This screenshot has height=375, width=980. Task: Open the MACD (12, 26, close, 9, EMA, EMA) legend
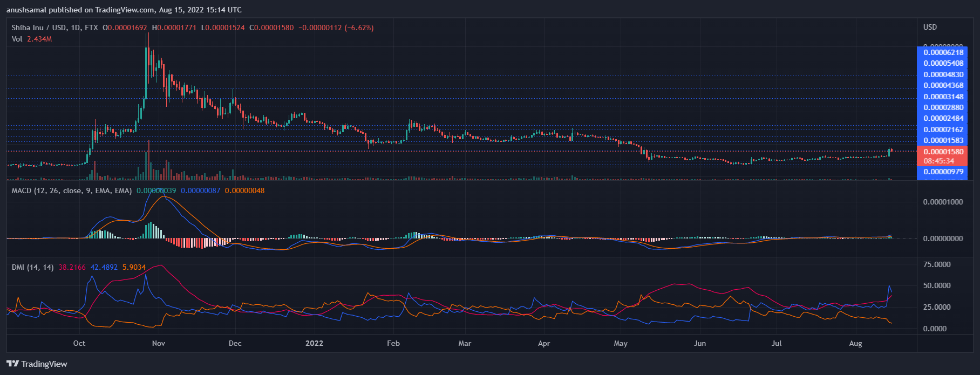click(72, 190)
